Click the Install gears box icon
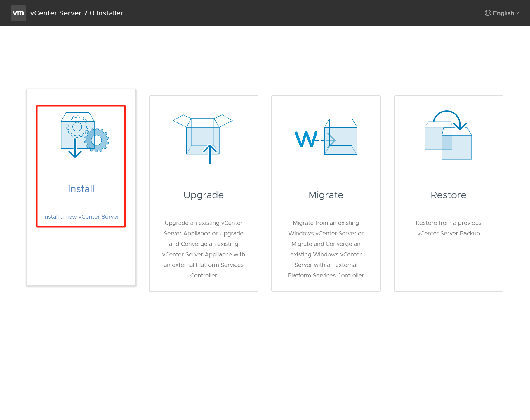 coord(85,135)
